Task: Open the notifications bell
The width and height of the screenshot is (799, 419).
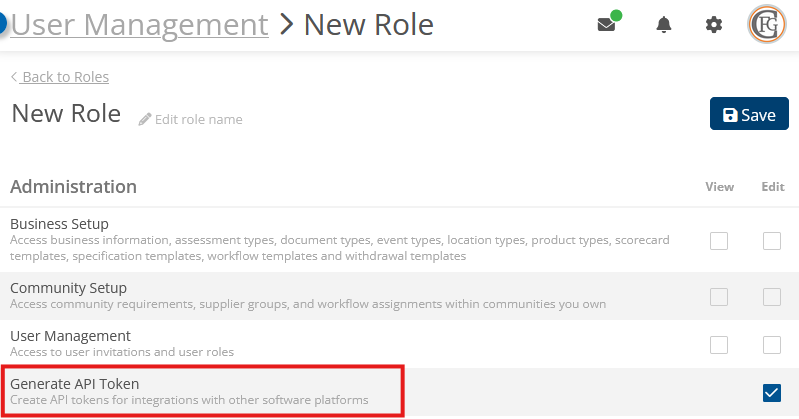Action: [663, 25]
